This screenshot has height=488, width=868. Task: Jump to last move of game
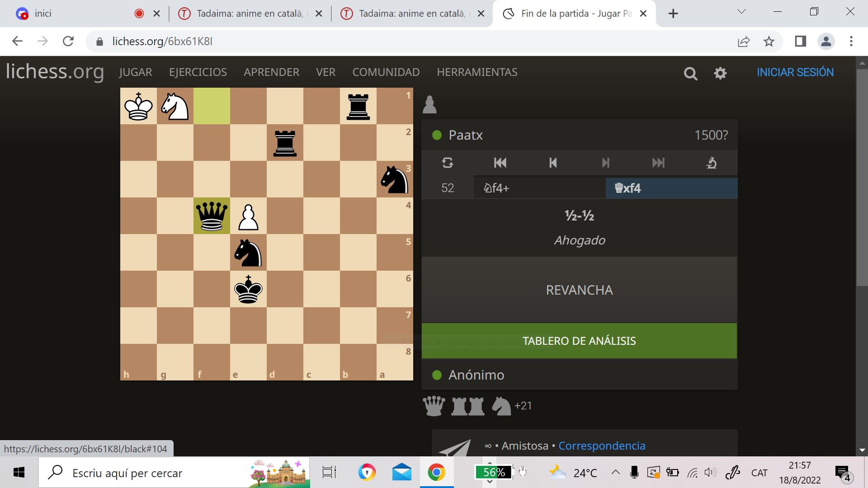658,163
